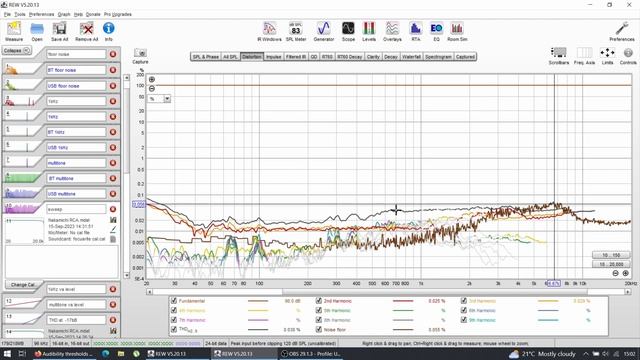Click the USB 1kHz name field

pyautogui.click(x=76, y=147)
